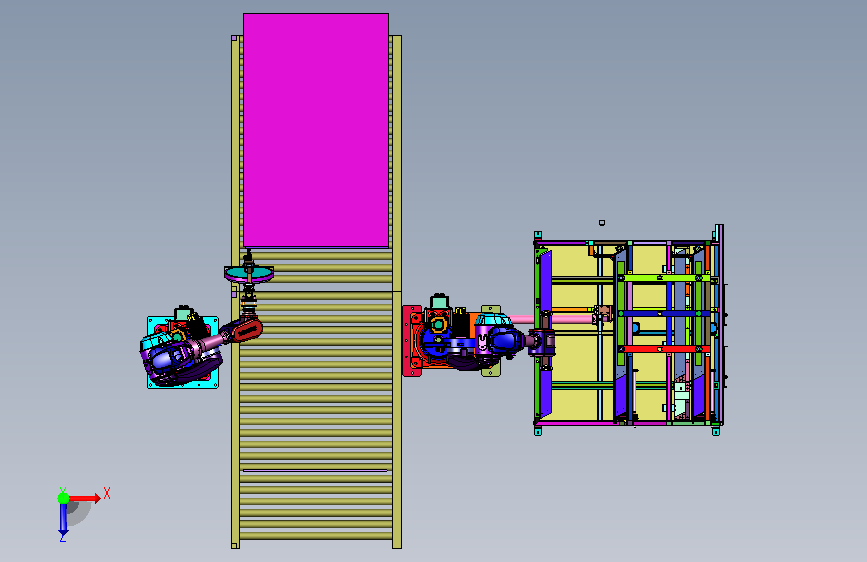Select the blue vertical plate on frame's left side
Screen dimensions: 867x562
tap(545, 334)
